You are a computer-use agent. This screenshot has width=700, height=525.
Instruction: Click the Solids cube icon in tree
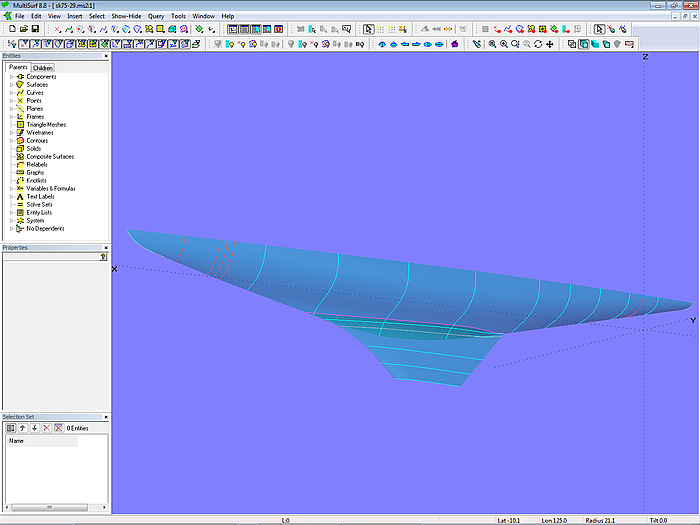tap(20, 148)
